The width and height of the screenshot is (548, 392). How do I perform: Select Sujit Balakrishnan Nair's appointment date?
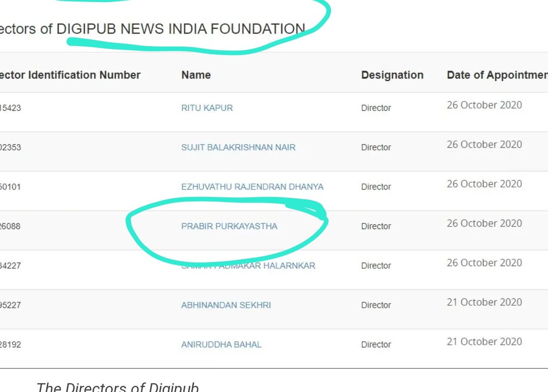[485, 144]
